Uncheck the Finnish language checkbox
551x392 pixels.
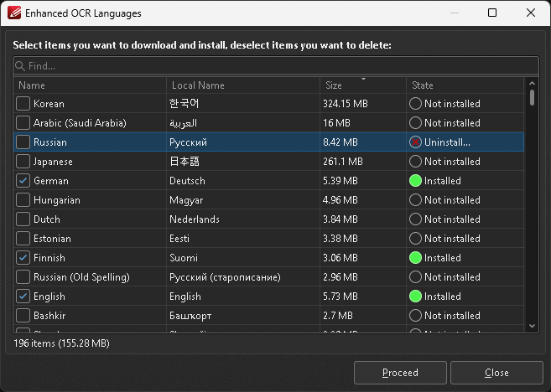pyautogui.click(x=23, y=258)
